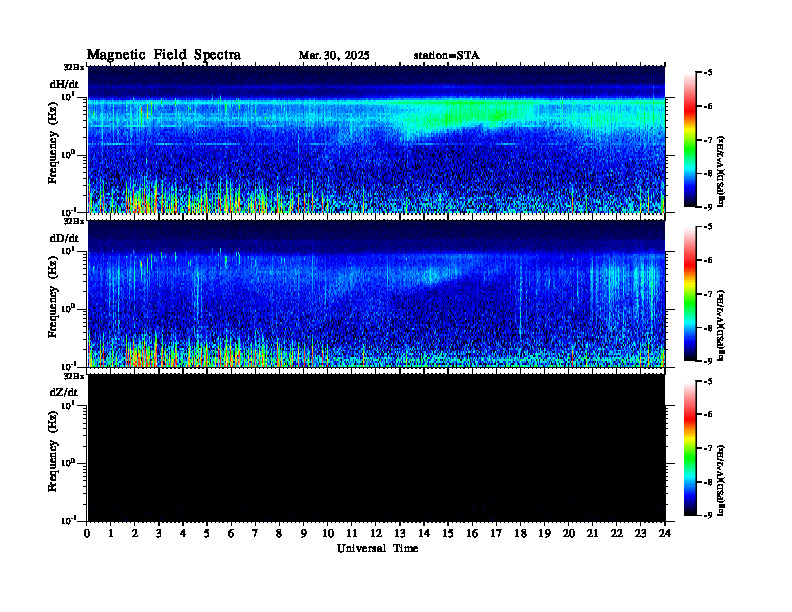Image resolution: width=792 pixels, height=612 pixels.
Task: Click the hour 1 tick label
Action: [x=111, y=534]
